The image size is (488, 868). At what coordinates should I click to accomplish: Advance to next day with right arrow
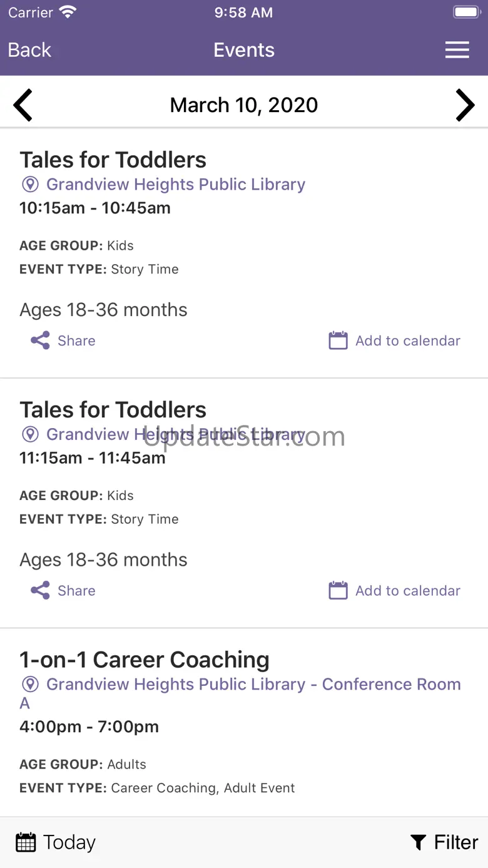[465, 105]
